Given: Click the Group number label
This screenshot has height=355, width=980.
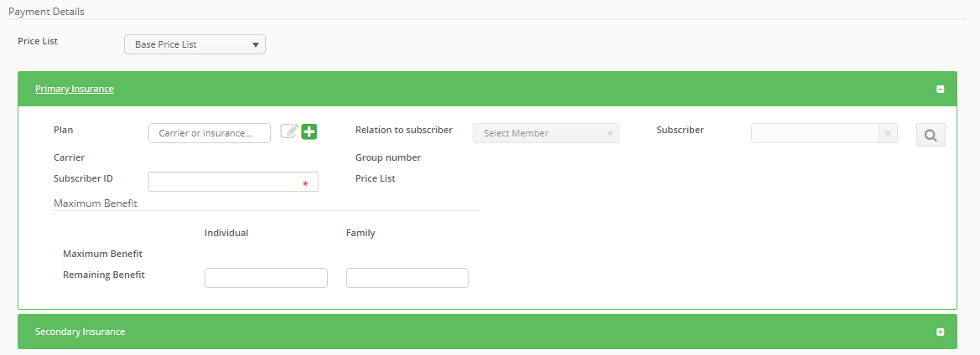Looking at the screenshot, I should pos(388,157).
